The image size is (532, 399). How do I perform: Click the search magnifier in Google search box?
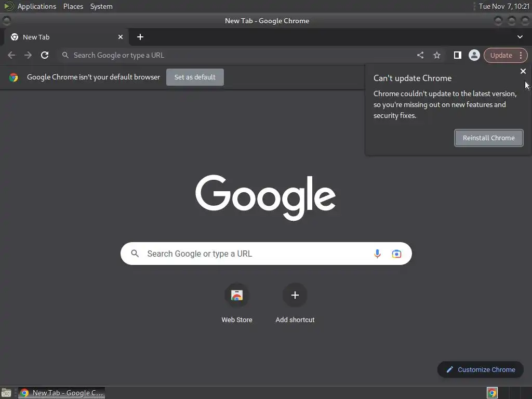click(x=135, y=254)
